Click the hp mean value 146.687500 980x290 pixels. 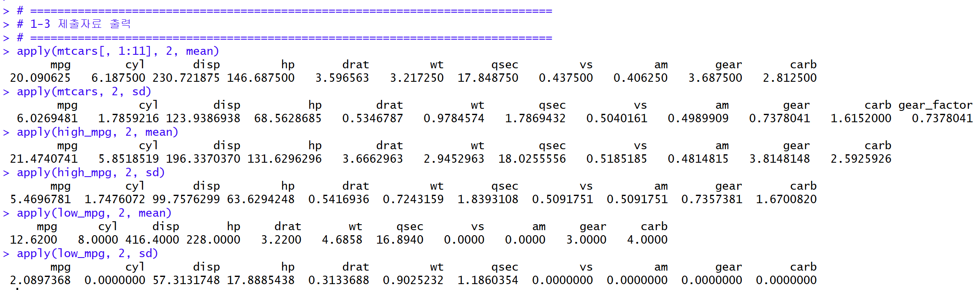click(x=261, y=78)
